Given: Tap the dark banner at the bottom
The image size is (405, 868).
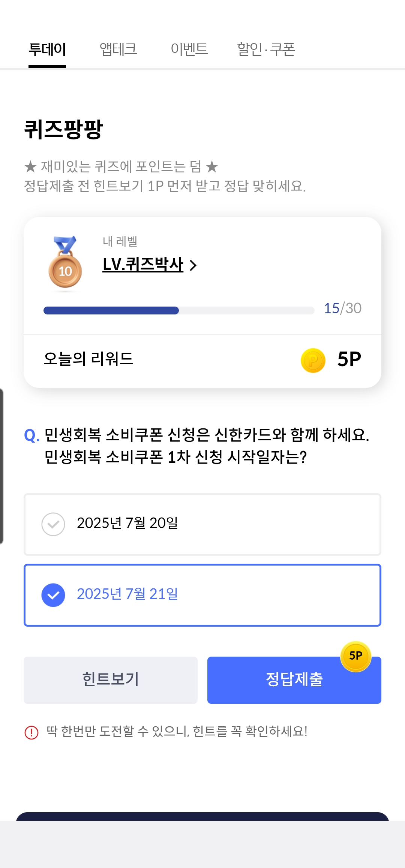Looking at the screenshot, I should tap(202, 816).
